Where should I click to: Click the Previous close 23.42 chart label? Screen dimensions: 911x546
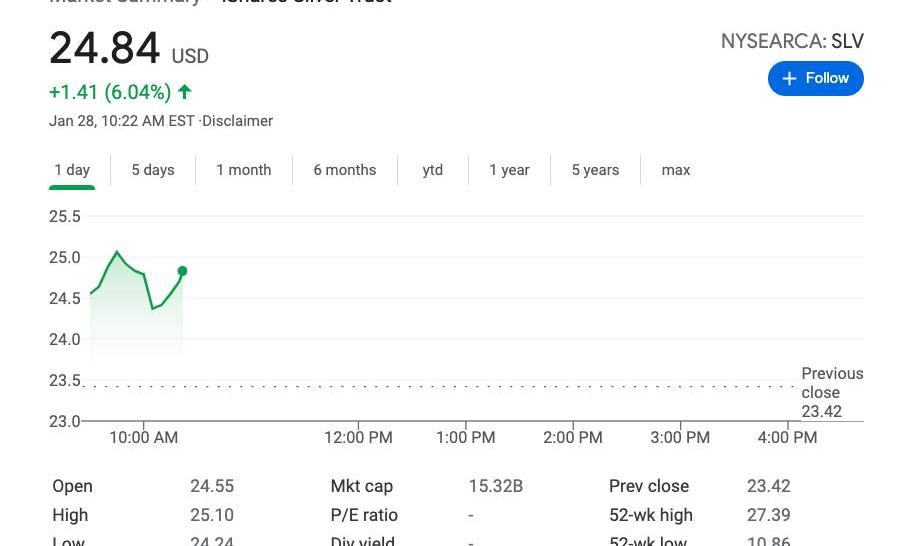click(x=832, y=392)
